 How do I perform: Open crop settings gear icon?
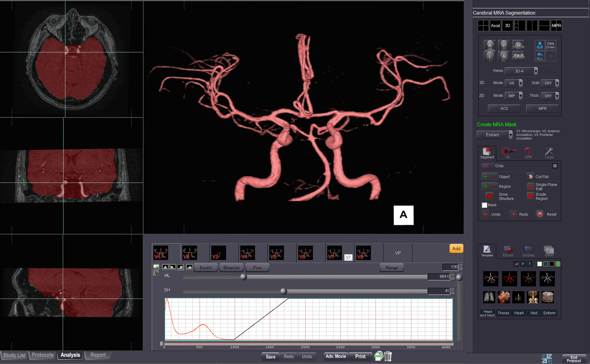pos(555,166)
